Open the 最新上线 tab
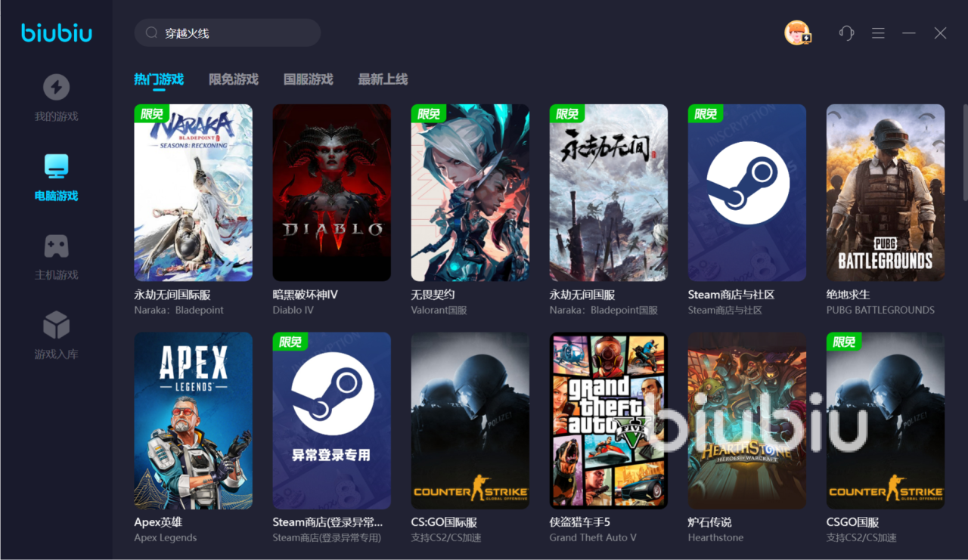This screenshot has height=560, width=968. (x=383, y=79)
